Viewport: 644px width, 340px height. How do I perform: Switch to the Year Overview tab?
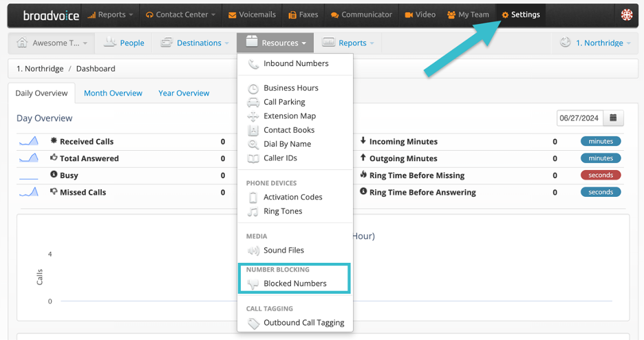point(184,93)
